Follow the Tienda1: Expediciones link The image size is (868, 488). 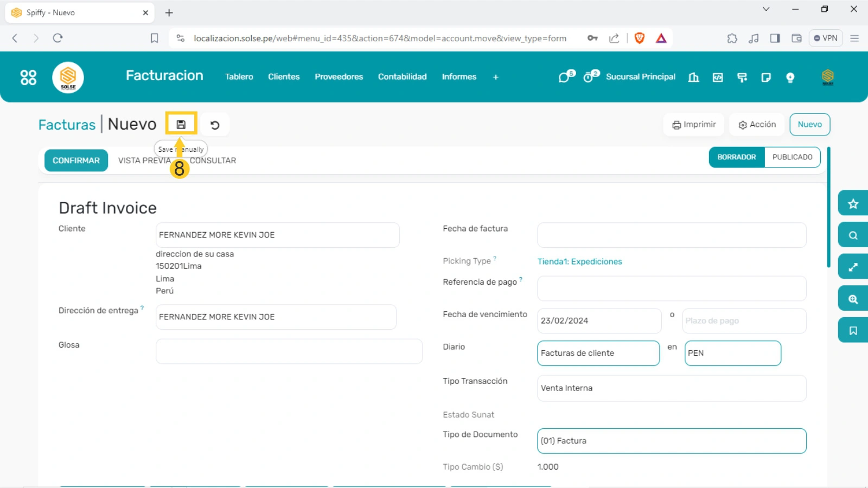click(579, 261)
